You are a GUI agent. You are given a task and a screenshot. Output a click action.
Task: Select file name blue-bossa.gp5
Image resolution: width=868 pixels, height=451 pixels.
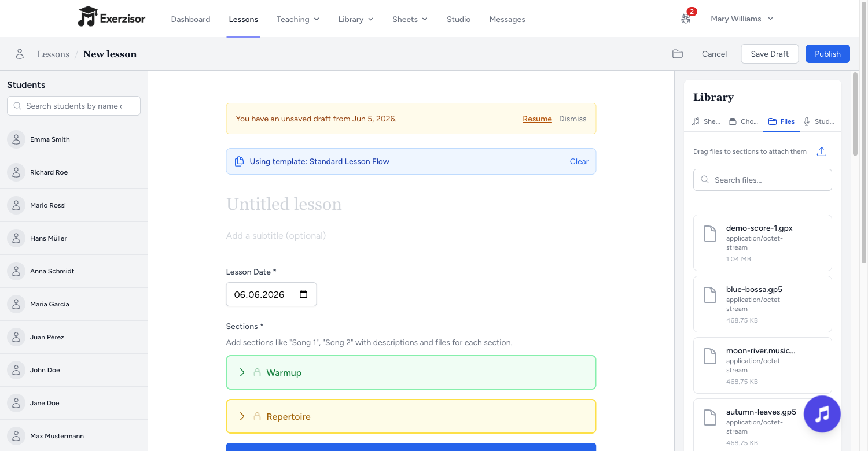tap(754, 289)
